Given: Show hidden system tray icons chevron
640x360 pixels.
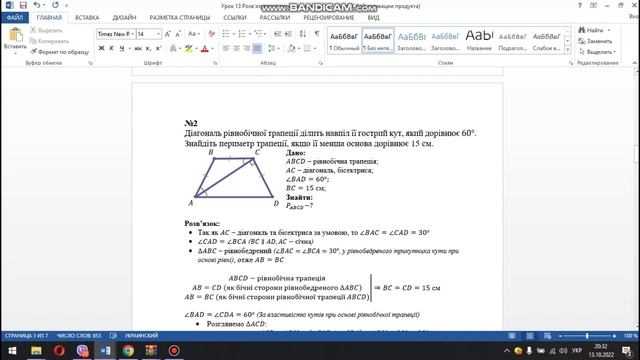Looking at the screenshot, I should [507, 351].
